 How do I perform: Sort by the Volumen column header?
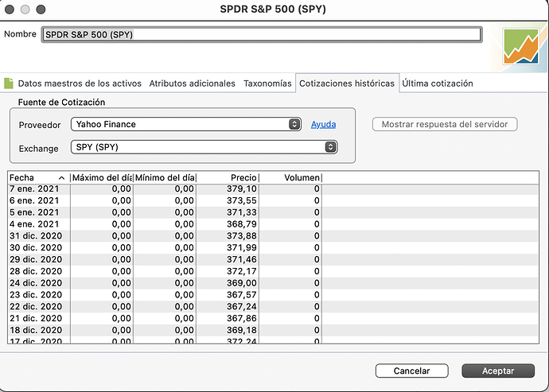(x=290, y=178)
